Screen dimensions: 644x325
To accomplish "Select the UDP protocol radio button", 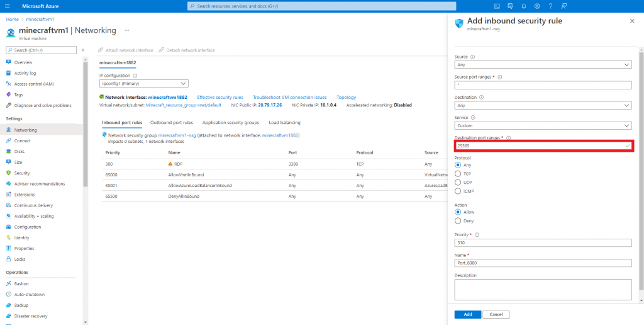I will (457, 182).
